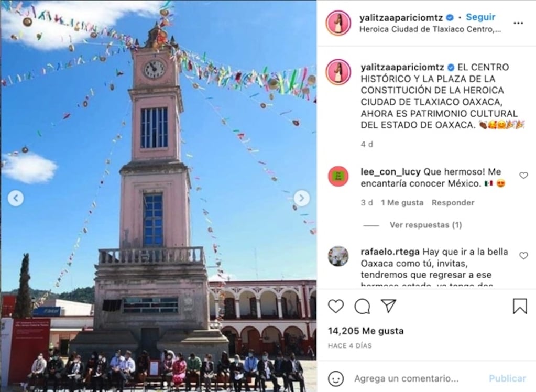The height and width of the screenshot is (392, 536).
Task: Like the comment by rafaelo.rtega
Action: pyautogui.click(x=523, y=256)
